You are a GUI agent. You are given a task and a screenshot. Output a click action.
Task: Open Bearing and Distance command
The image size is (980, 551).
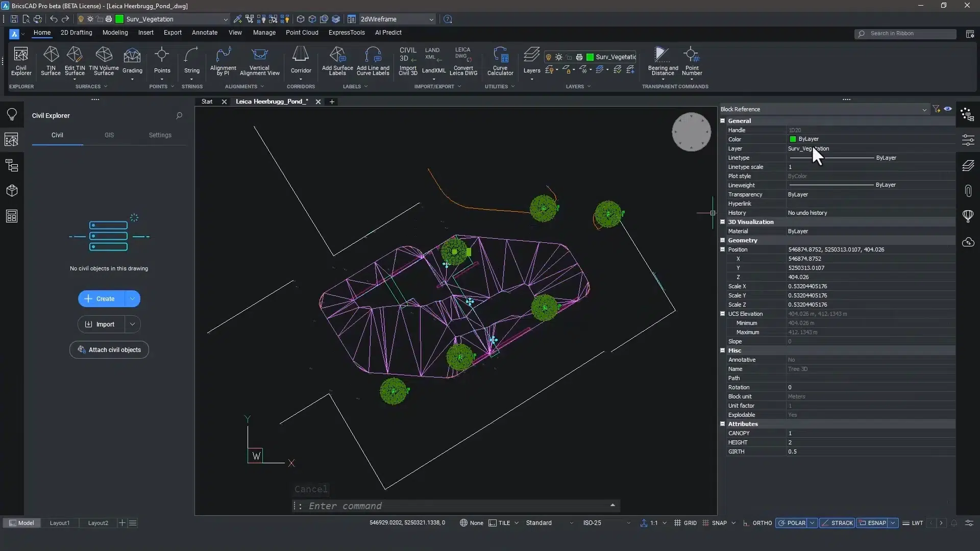(663, 61)
